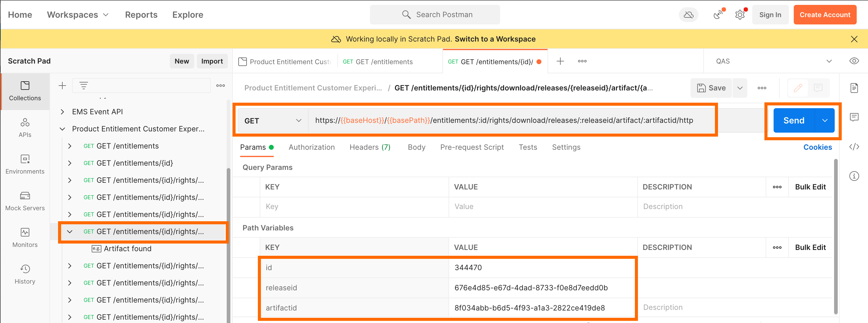Switch to the Authorization tab
The height and width of the screenshot is (323, 868).
click(311, 147)
